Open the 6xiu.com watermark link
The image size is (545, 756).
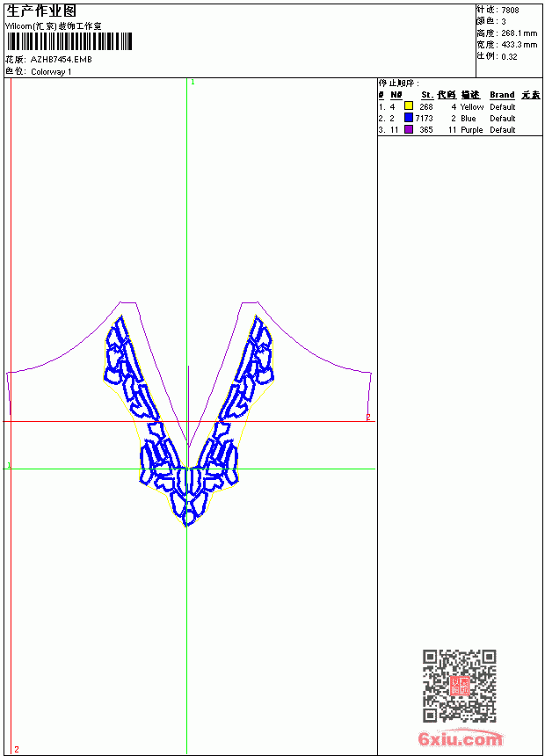461,738
